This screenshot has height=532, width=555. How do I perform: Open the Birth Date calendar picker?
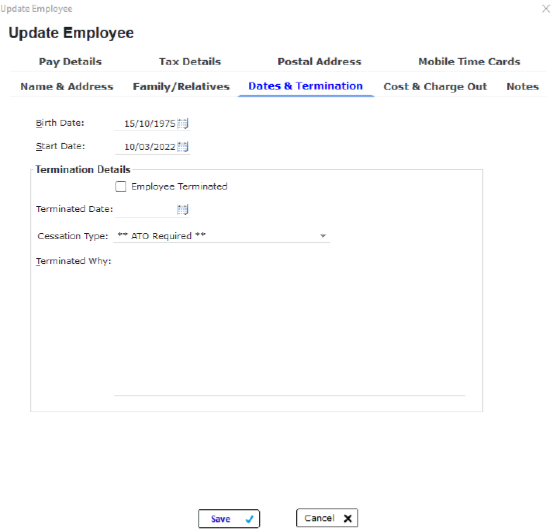coord(183,124)
